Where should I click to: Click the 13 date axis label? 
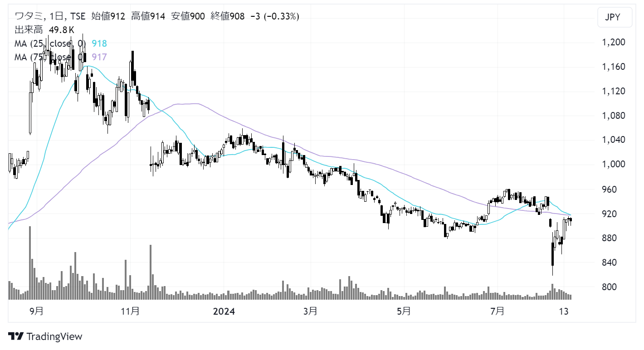[x=564, y=311]
